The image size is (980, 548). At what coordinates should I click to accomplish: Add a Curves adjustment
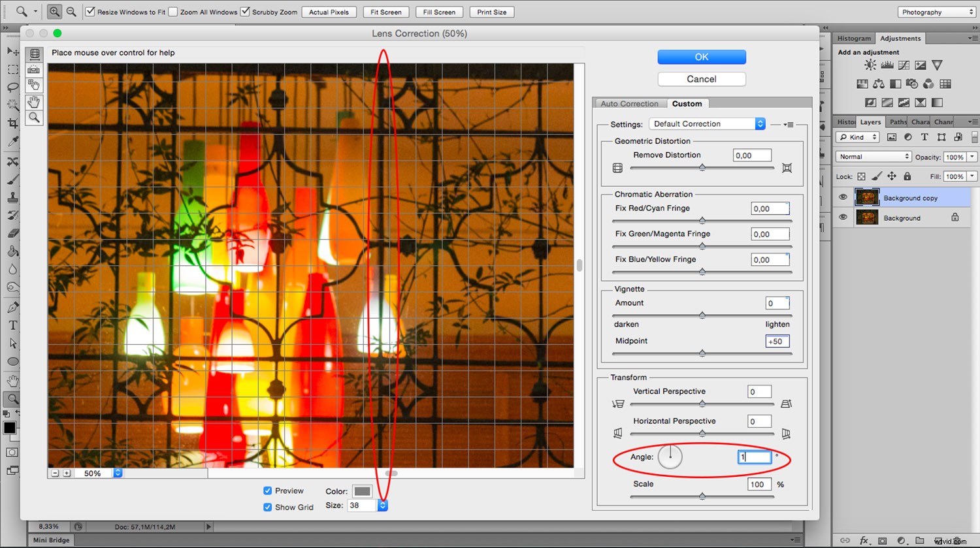click(x=904, y=65)
